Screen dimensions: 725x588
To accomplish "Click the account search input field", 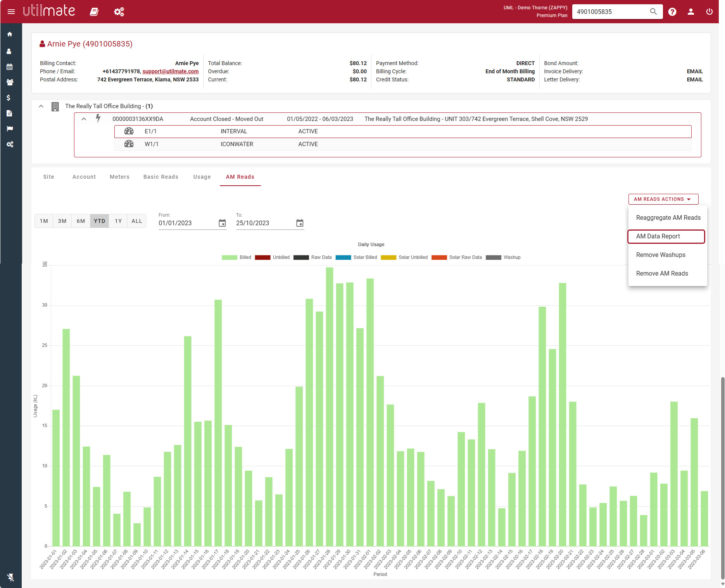I will 611,12.
